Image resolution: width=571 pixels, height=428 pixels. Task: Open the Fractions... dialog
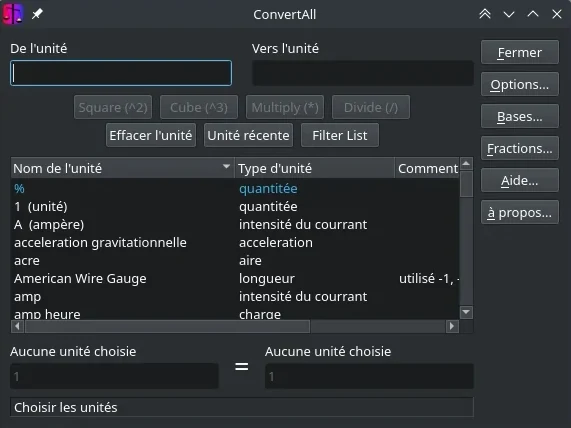click(520, 149)
